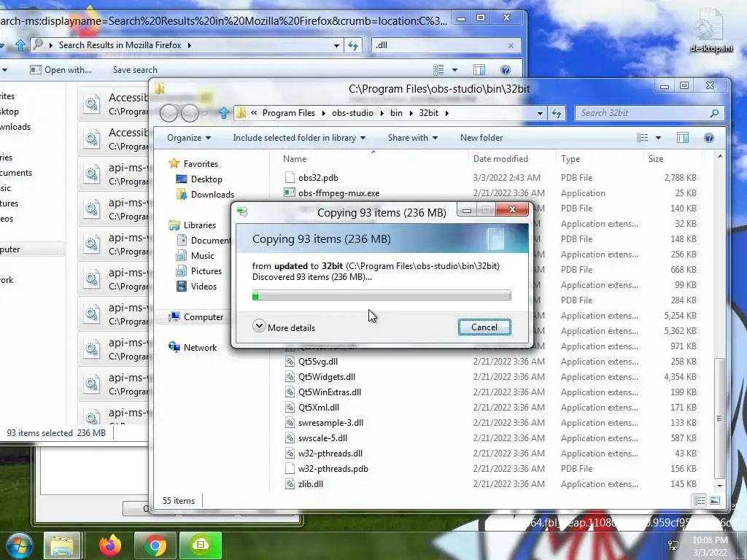This screenshot has width=747, height=560.
Task: Select obs-studio breadcrumb
Action: tap(352, 113)
